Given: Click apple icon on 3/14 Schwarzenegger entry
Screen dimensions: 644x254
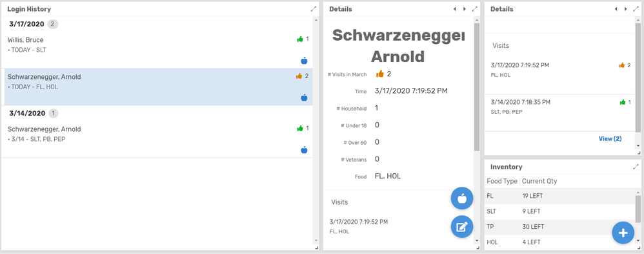Looking at the screenshot, I should pos(304,150).
